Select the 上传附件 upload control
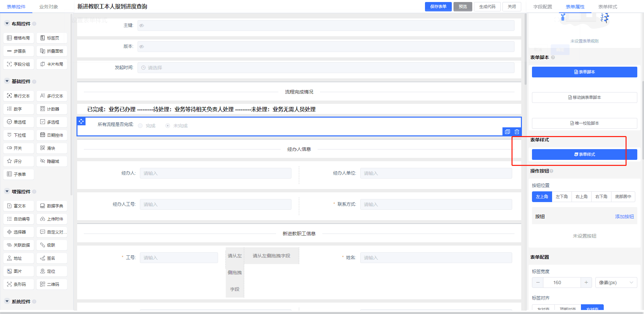644x314 pixels. tap(52, 219)
